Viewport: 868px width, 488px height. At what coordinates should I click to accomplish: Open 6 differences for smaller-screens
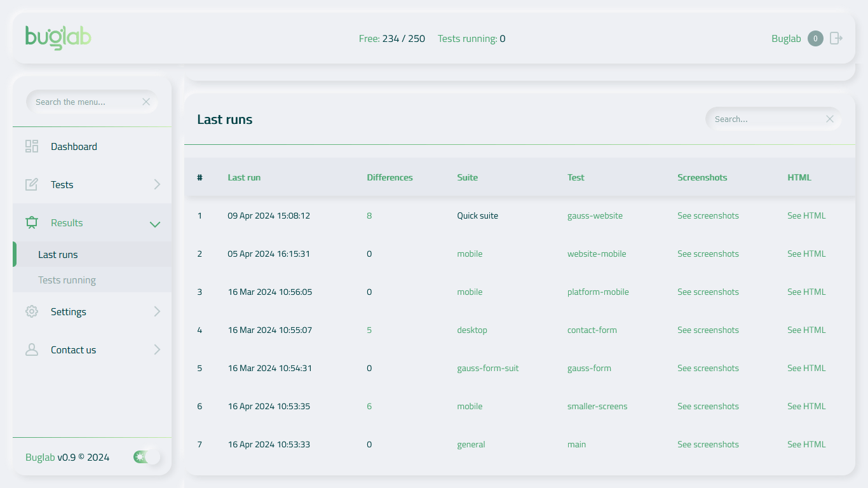[369, 406]
